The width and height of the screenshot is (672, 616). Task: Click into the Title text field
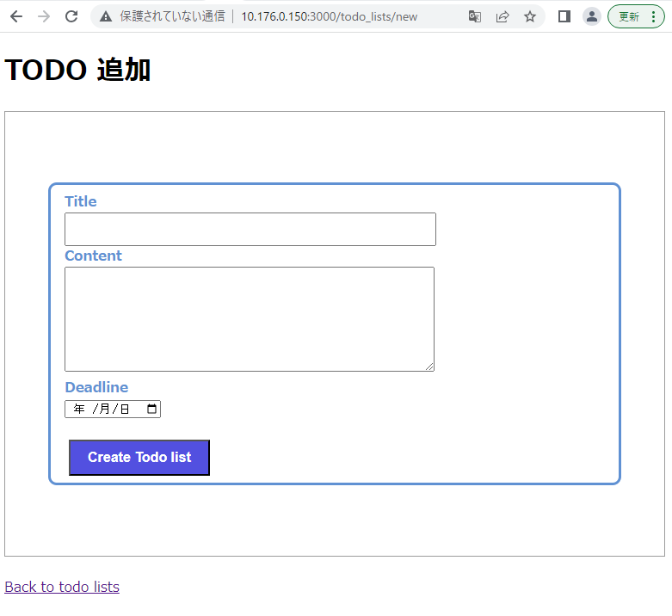point(250,230)
